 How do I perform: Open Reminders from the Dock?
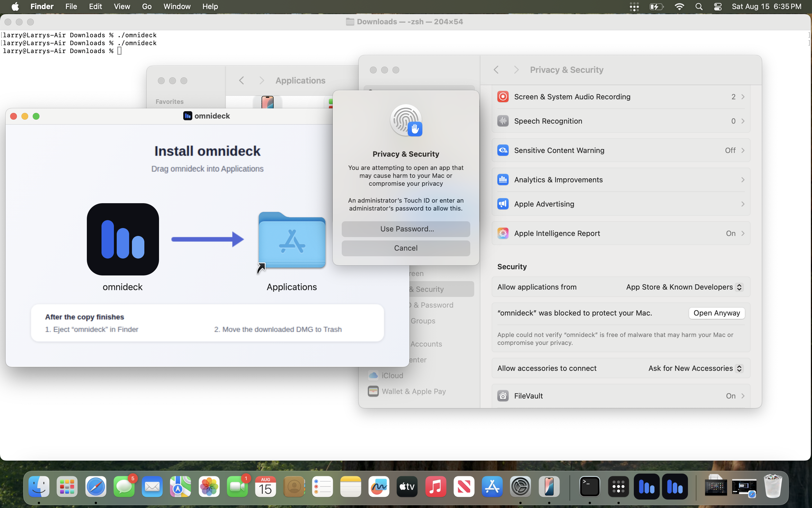click(x=323, y=486)
